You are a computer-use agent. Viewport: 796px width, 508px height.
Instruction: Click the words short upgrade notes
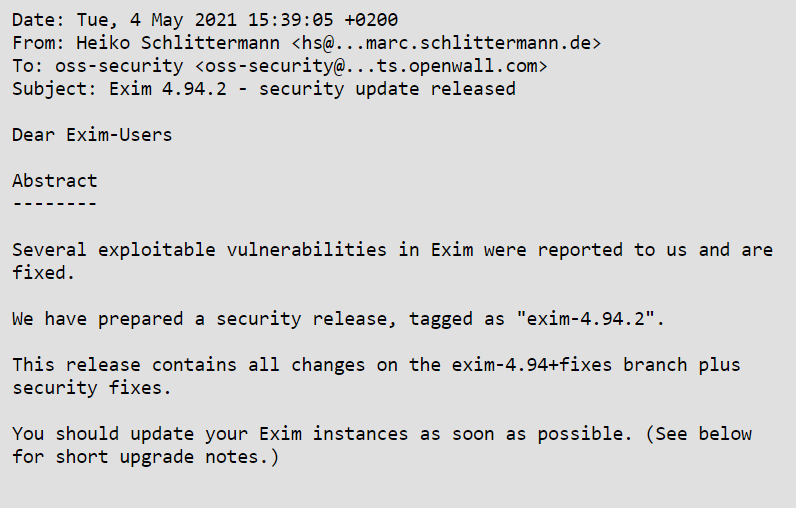click(161, 457)
